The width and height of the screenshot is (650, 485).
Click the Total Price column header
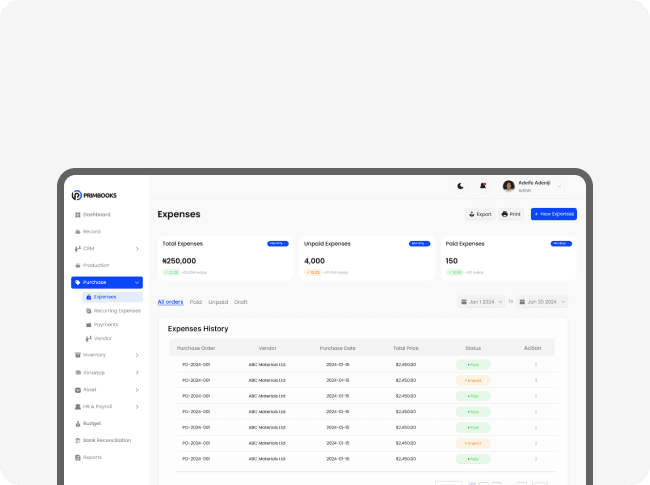coord(406,348)
